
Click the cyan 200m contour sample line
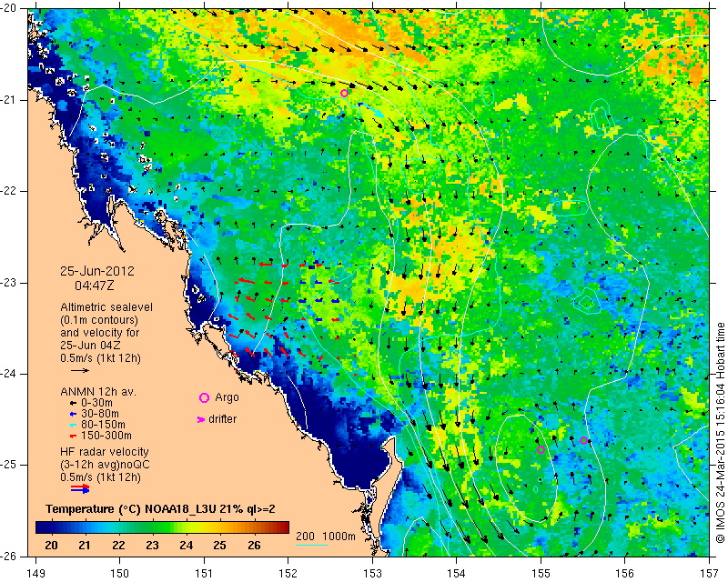[311, 545]
